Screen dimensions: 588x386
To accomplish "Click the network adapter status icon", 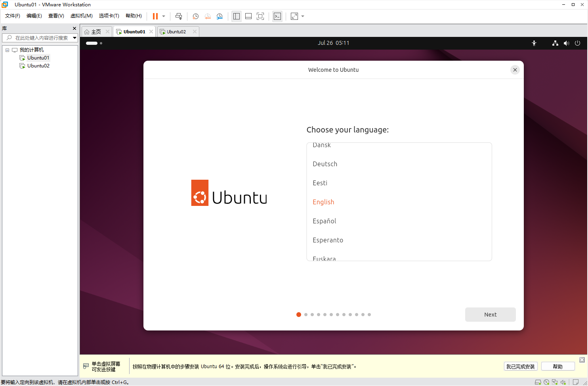I will (x=555, y=382).
